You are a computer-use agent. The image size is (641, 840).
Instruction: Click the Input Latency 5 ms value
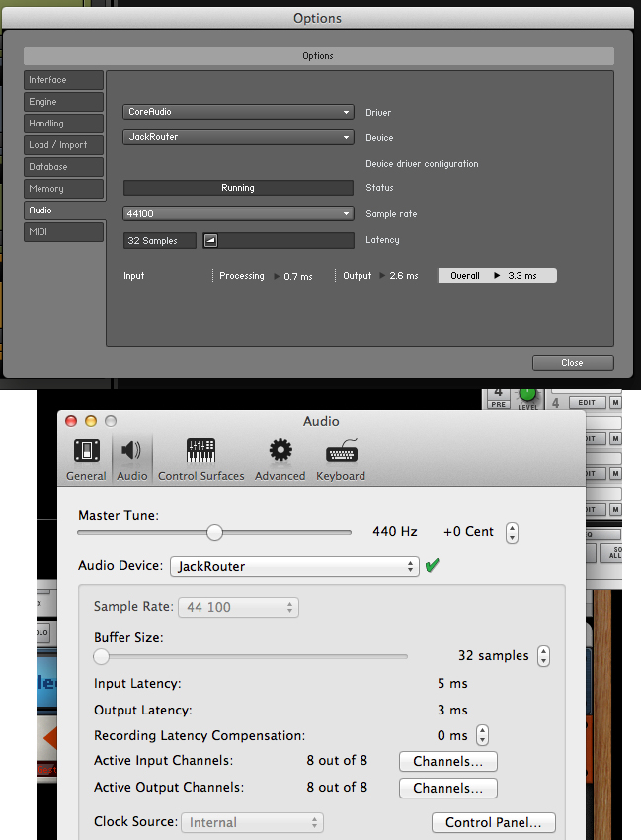[452, 683]
